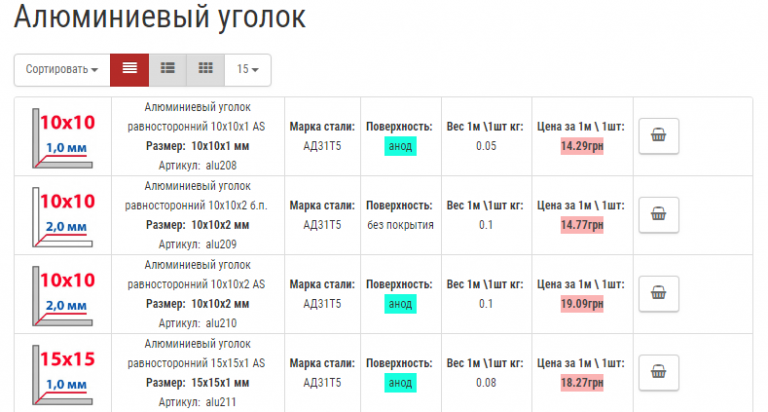Add alu210 angle to cart
The width and height of the screenshot is (768, 412).
658,292
